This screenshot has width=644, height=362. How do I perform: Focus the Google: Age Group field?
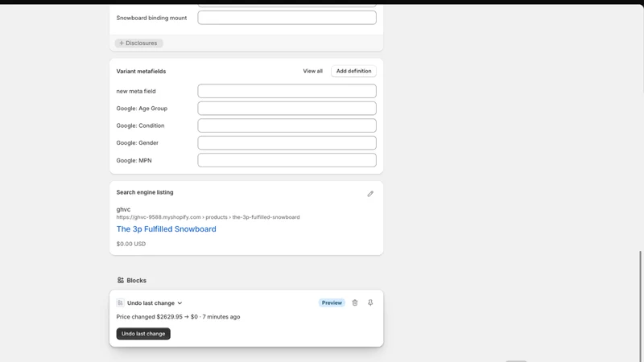(x=287, y=109)
